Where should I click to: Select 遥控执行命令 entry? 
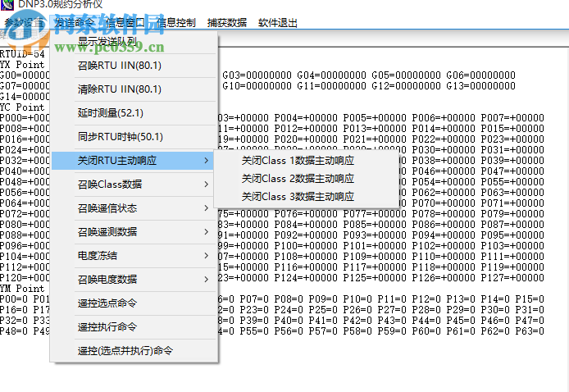coord(134,326)
